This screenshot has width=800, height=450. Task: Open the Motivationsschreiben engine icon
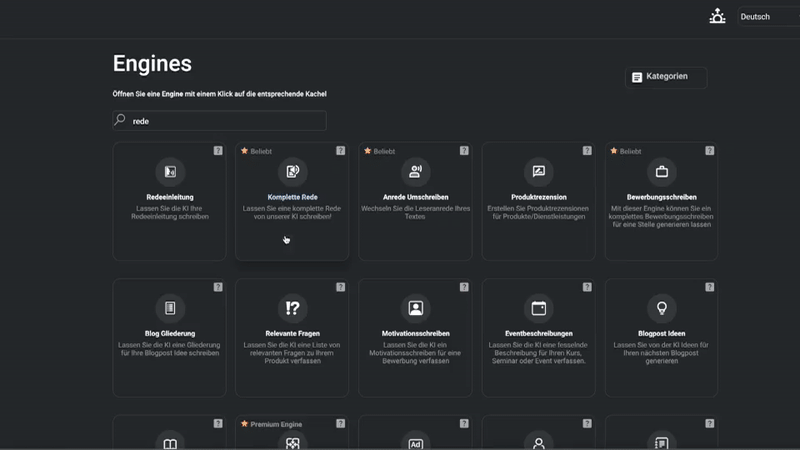(415, 308)
